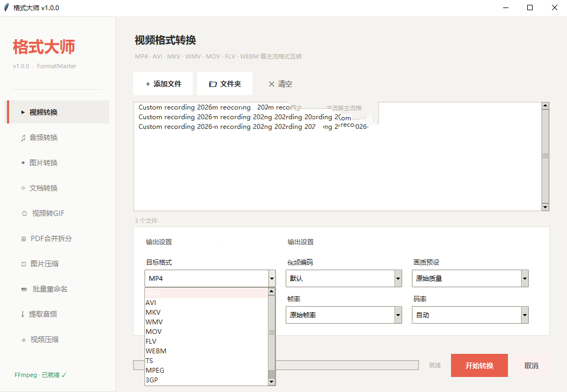This screenshot has height=392, width=567.
Task: Choose 3GP from the format list
Action: pyautogui.click(x=206, y=380)
